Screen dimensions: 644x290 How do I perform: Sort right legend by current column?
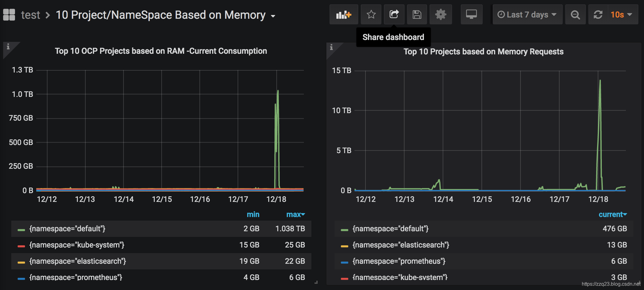[x=612, y=214]
